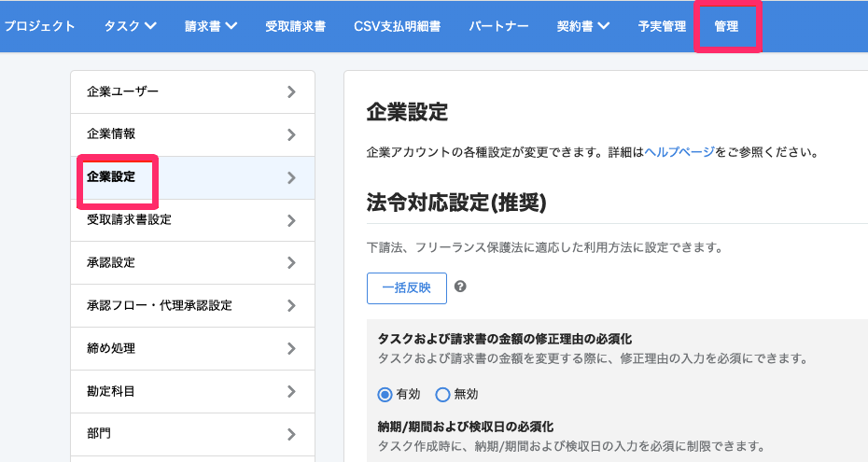Go to 予実管理 in the top navigation
Viewport: 868px width, 462px height.
(662, 26)
